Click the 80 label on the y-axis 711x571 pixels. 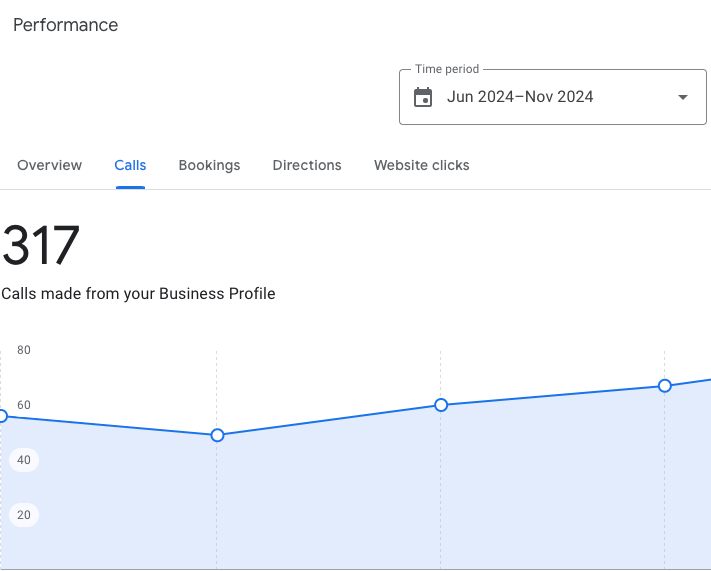pyautogui.click(x=24, y=350)
